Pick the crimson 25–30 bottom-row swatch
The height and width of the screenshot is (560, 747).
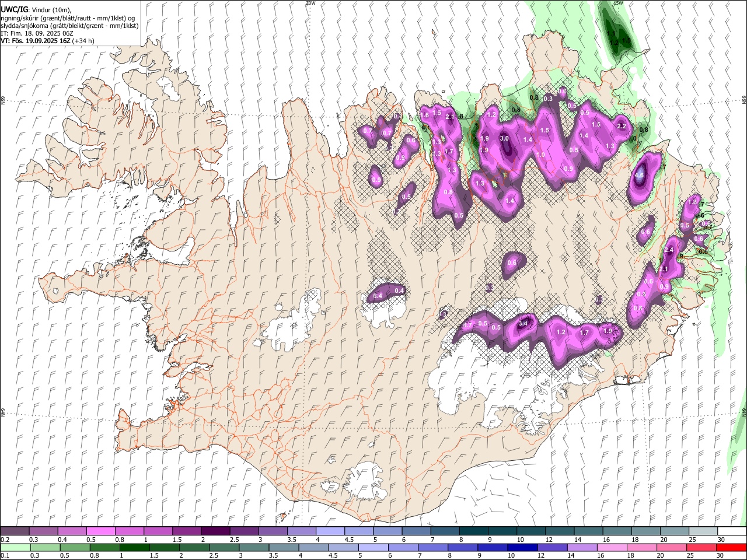(x=701, y=547)
